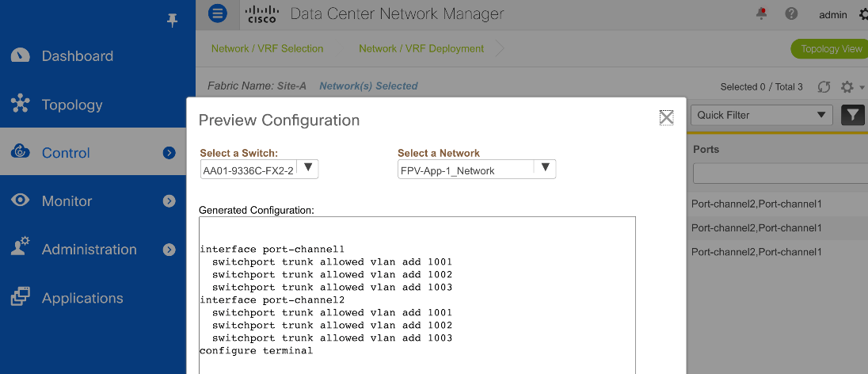Click the Applications windows icon
The height and width of the screenshot is (374, 868).
click(21, 298)
